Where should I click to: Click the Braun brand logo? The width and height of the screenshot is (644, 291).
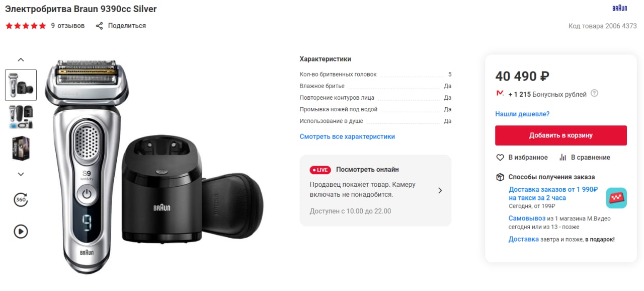pos(619,8)
